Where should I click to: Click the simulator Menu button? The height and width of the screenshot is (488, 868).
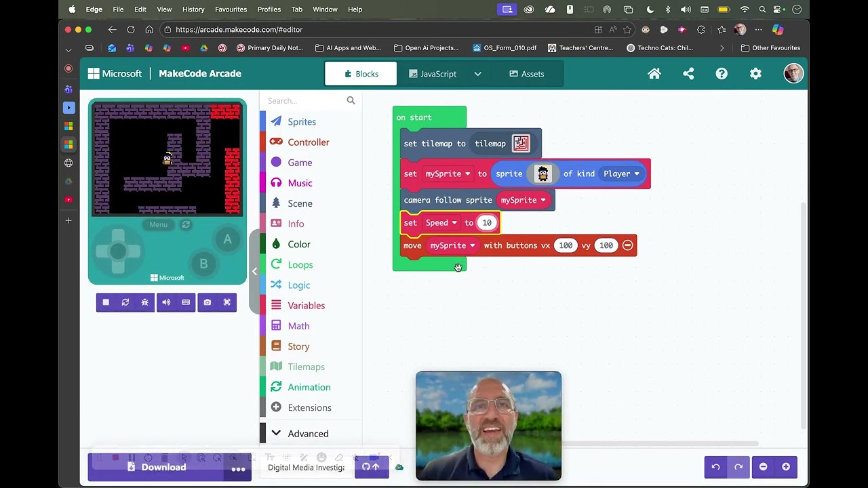[x=158, y=224]
